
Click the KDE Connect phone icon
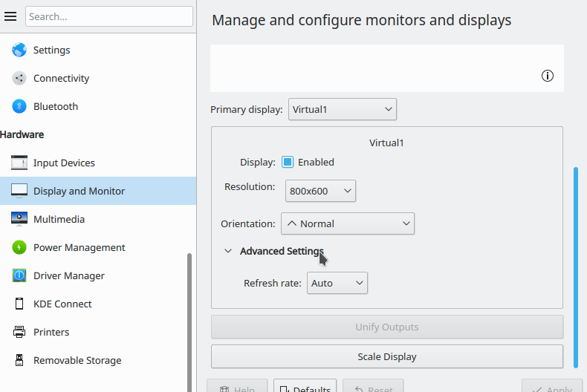tap(19, 304)
